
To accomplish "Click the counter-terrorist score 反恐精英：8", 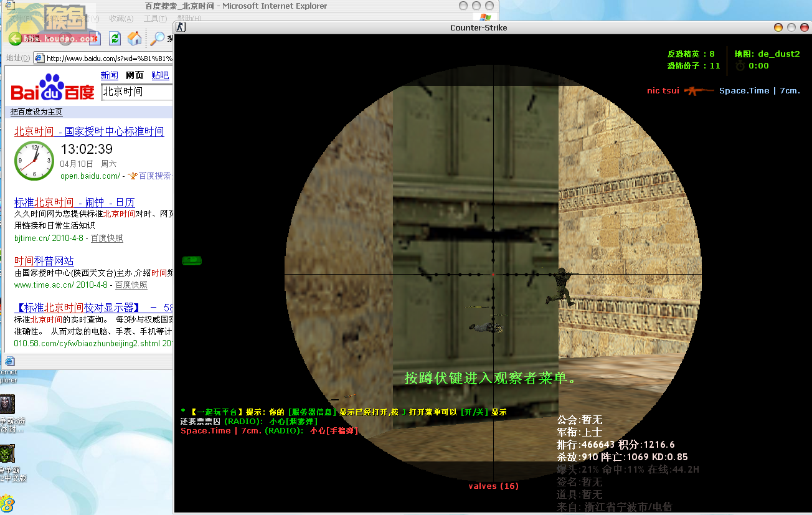I will [691, 54].
